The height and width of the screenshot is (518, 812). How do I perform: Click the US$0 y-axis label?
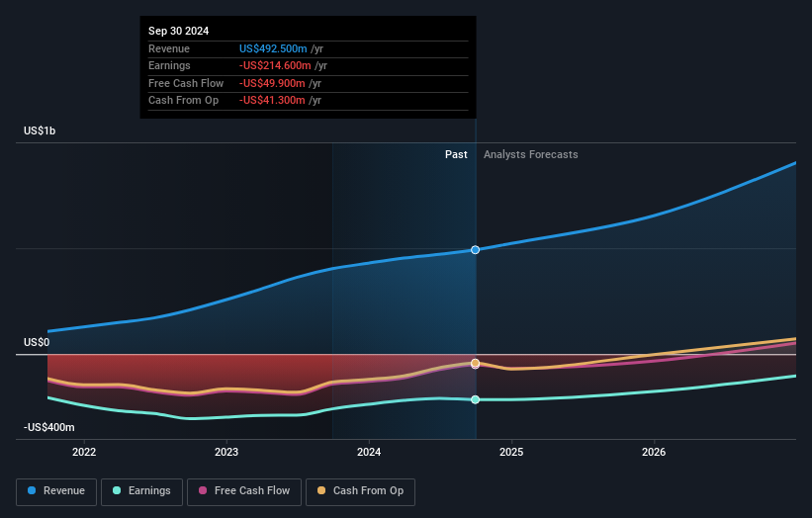[x=37, y=342]
